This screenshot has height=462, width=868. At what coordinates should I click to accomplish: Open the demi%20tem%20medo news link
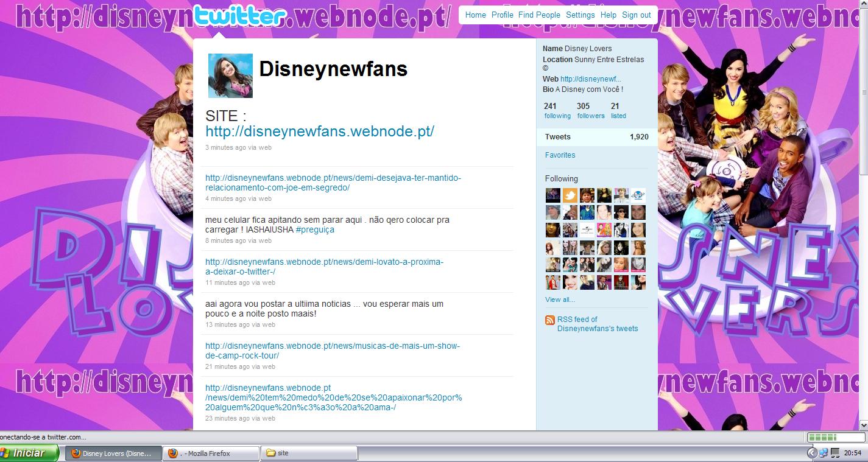pos(334,397)
